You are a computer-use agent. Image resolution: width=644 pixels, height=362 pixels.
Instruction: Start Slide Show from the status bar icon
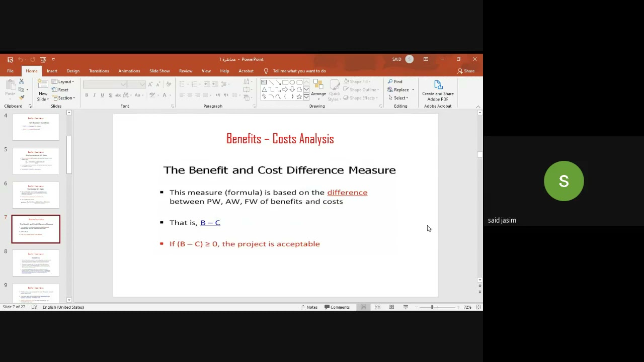[406, 307]
